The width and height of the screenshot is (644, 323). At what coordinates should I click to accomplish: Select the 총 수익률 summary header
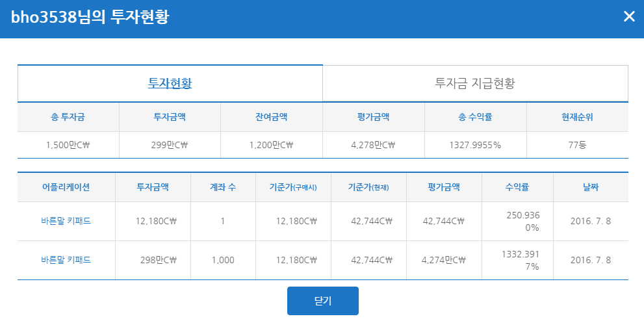click(x=475, y=117)
